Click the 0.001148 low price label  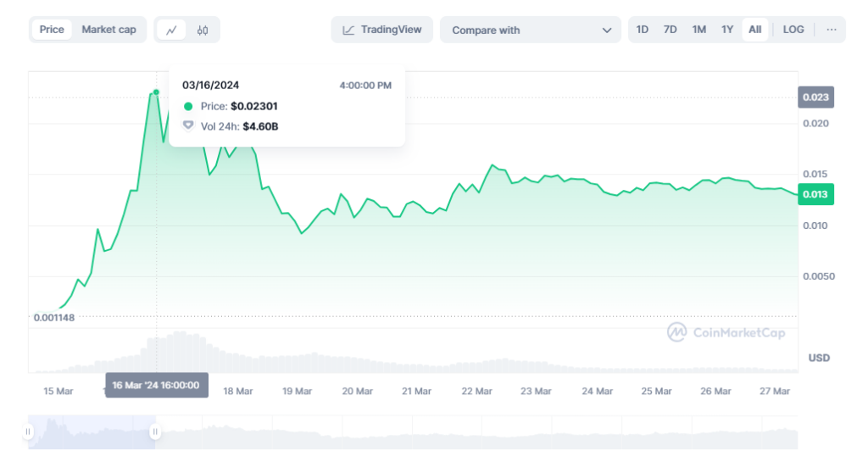click(53, 318)
